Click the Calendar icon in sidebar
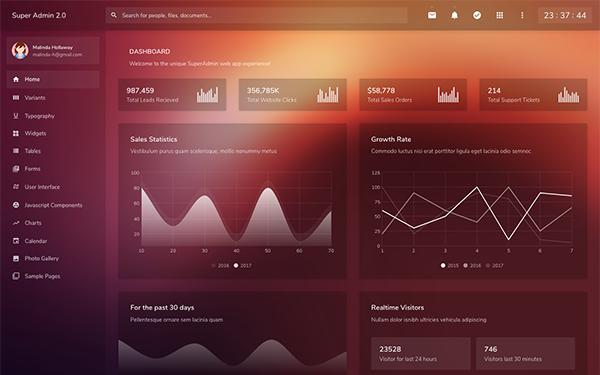 click(16, 241)
